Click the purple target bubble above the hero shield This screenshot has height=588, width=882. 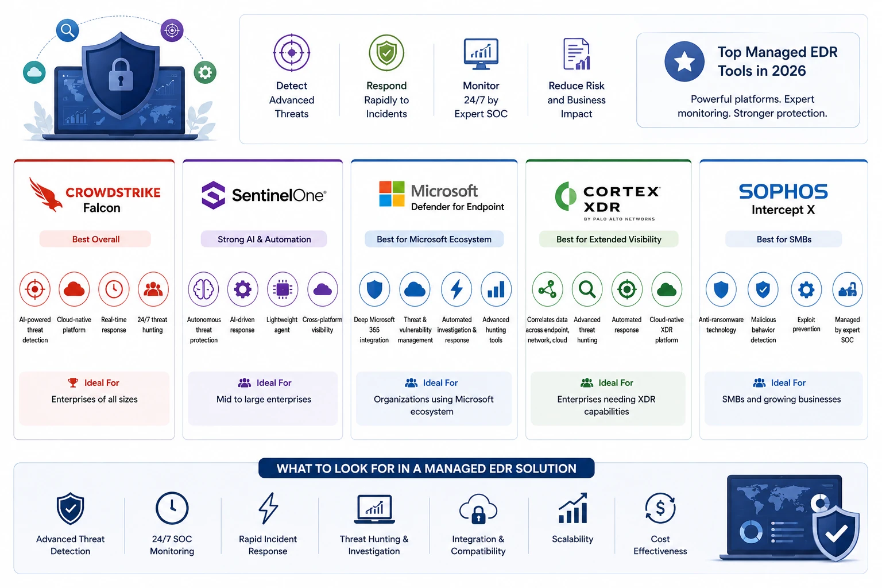[x=172, y=30]
